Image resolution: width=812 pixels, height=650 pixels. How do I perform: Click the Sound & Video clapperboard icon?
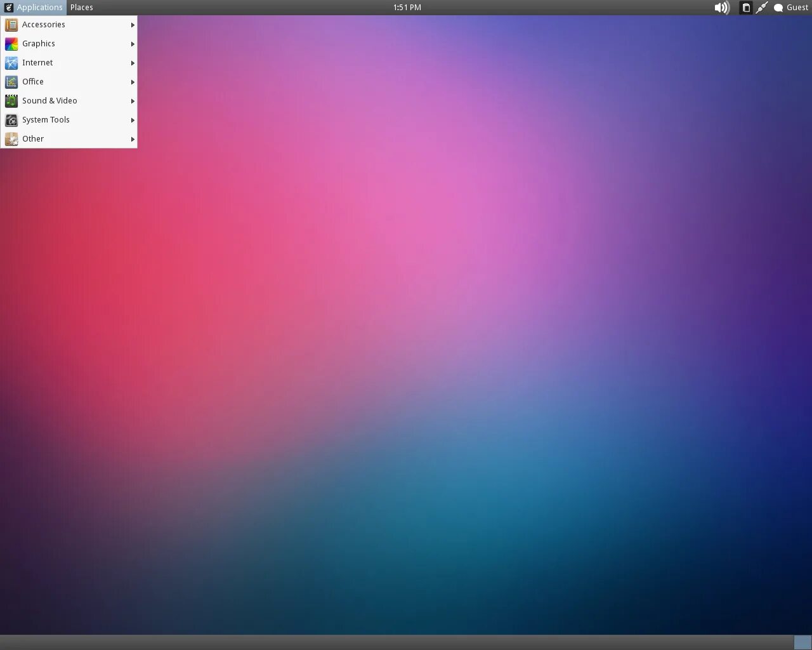11,101
